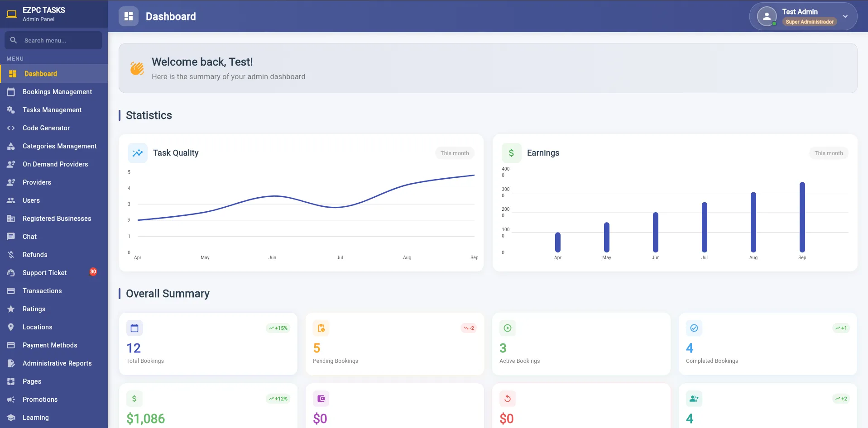Click the Search menu input field
Screen dimensions: 868x428
53,40
